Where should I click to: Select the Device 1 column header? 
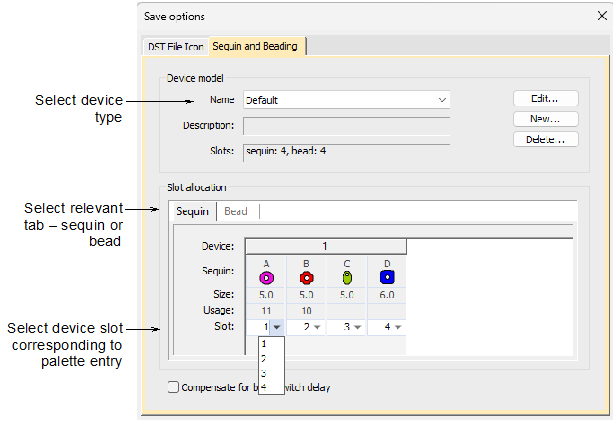(326, 246)
